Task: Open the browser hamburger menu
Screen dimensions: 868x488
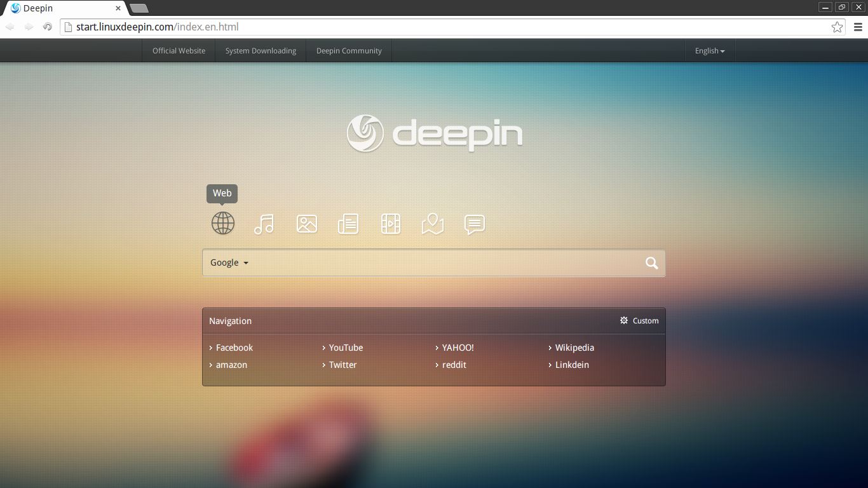Action: 858,27
